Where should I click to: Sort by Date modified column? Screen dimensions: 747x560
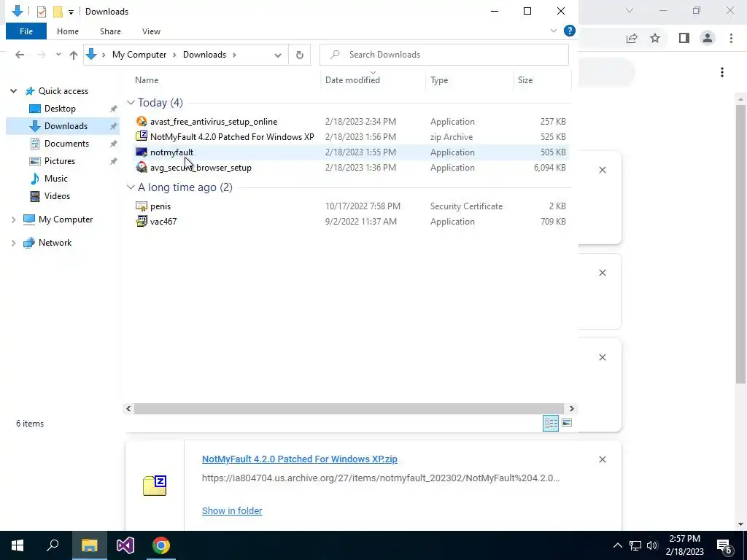[352, 80]
